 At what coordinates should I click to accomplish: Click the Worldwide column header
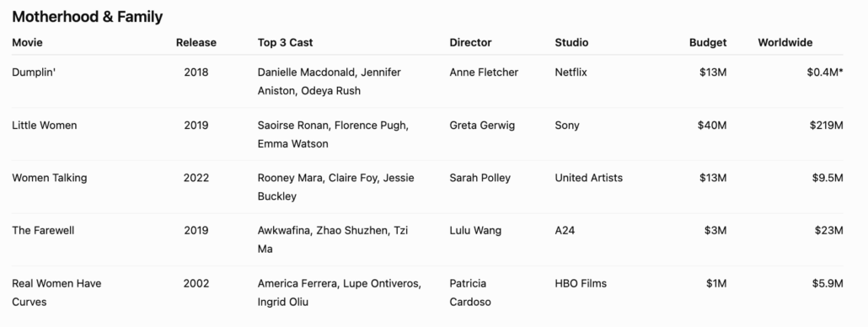point(785,43)
